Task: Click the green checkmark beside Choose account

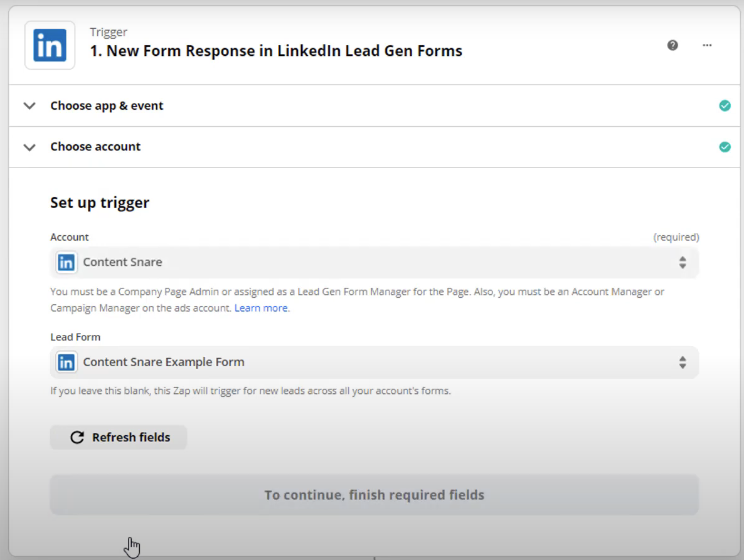Action: pyautogui.click(x=725, y=147)
